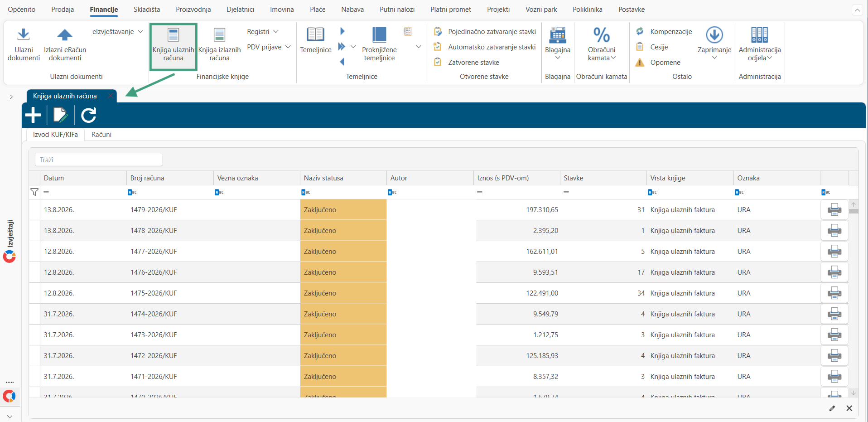This screenshot has height=422, width=868.
Task: Open Knjiga izlaznih računa icon
Action: pos(219,35)
